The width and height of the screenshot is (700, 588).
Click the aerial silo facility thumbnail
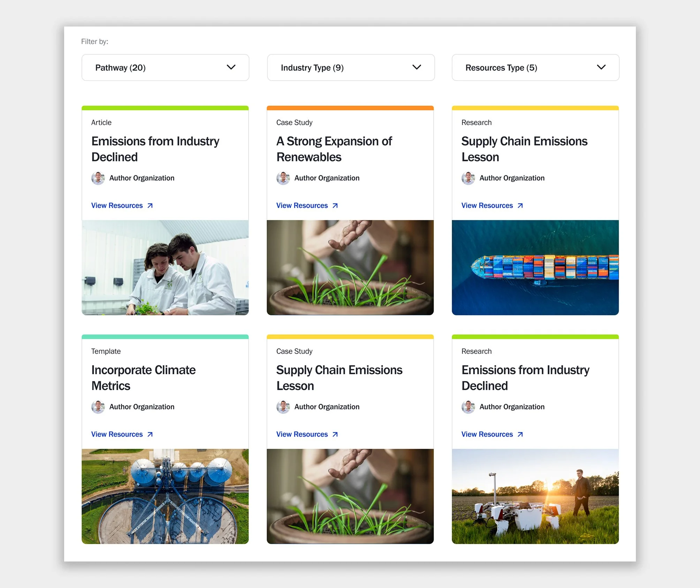click(165, 496)
